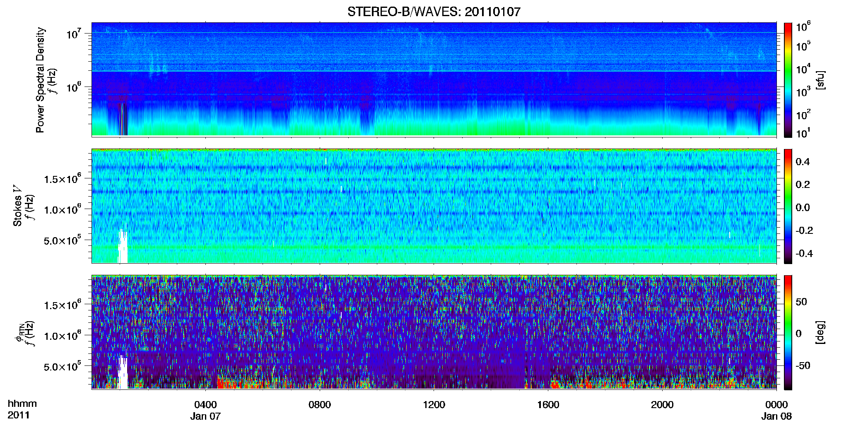Click the Stokes V color bar
This screenshot has width=868, height=447.
tap(788, 206)
